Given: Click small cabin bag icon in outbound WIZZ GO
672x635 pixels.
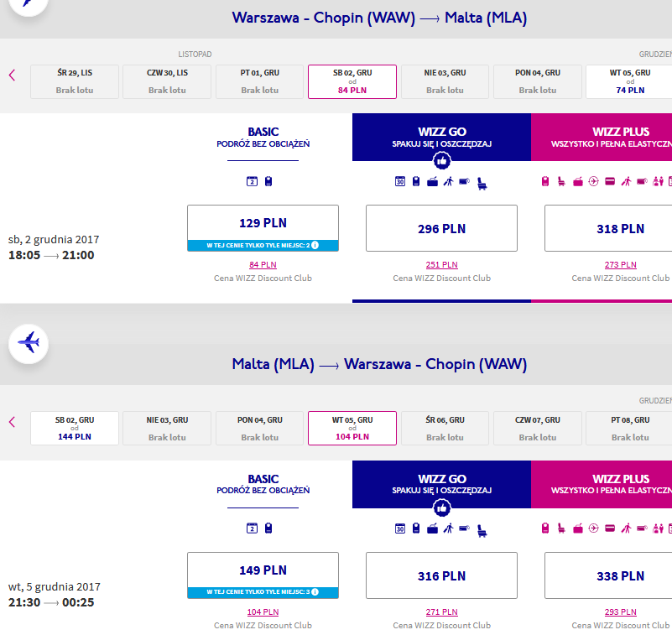Looking at the screenshot, I should point(416,181).
